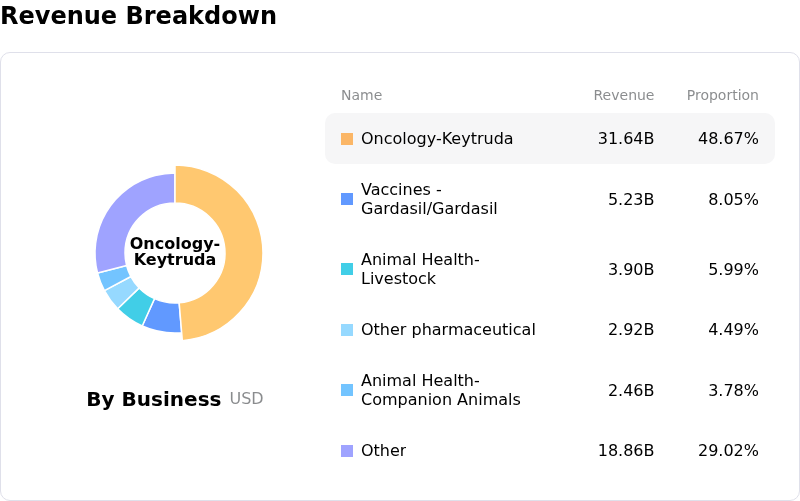Viewport: 800px width, 501px height.
Task: Select the Animal Health-Livestock row label
Action: point(420,269)
